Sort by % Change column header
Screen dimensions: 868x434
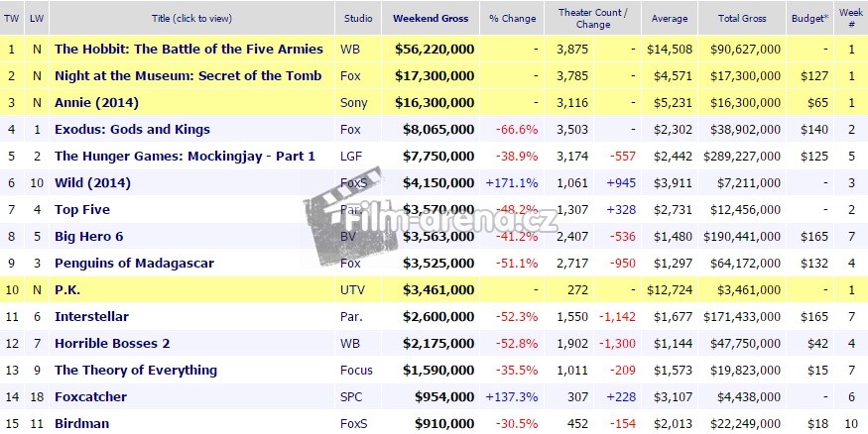pyautogui.click(x=512, y=18)
